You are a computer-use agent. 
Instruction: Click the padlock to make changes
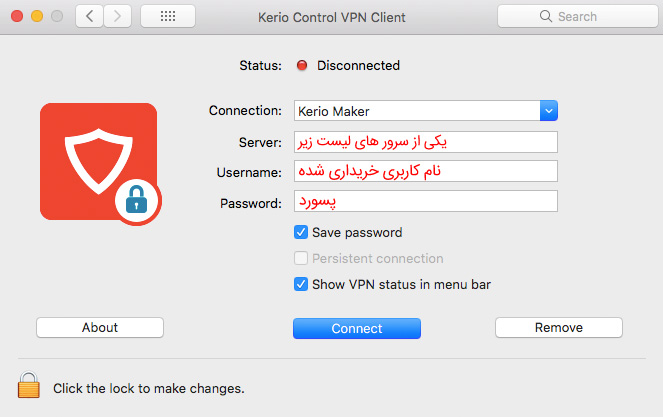[x=29, y=386]
